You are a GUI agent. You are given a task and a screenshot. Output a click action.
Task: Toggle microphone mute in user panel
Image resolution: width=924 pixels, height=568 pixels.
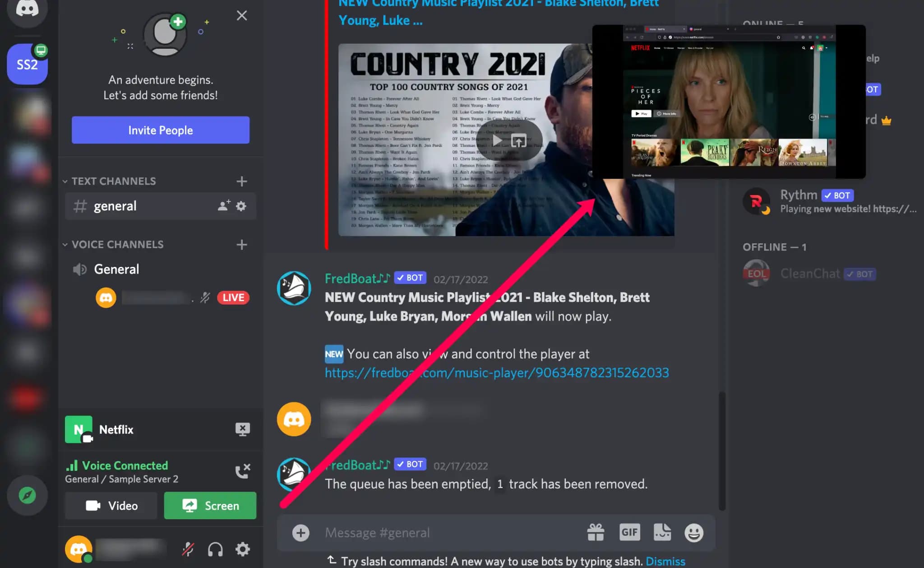click(x=188, y=549)
